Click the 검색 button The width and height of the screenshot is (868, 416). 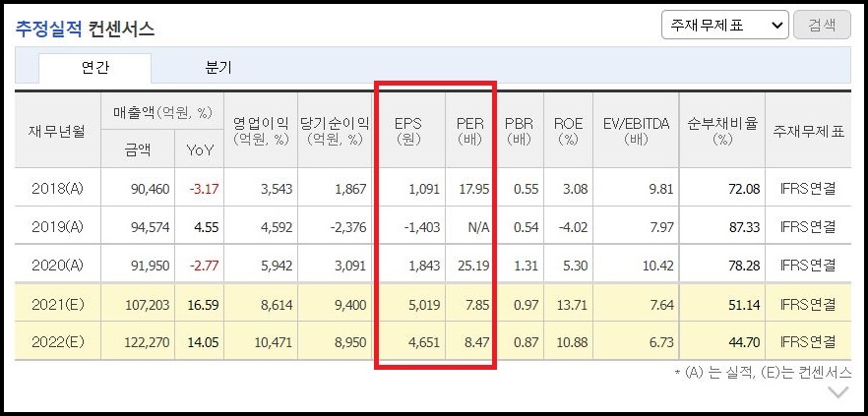click(822, 25)
